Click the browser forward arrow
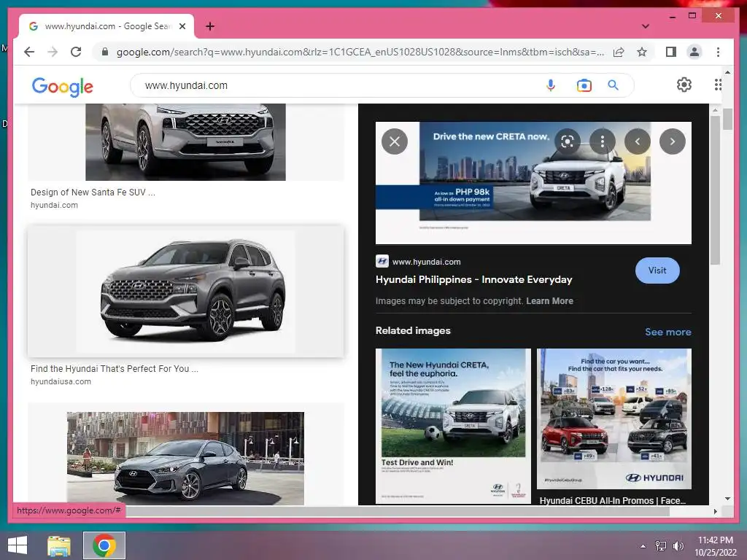Image resolution: width=747 pixels, height=560 pixels. point(53,52)
